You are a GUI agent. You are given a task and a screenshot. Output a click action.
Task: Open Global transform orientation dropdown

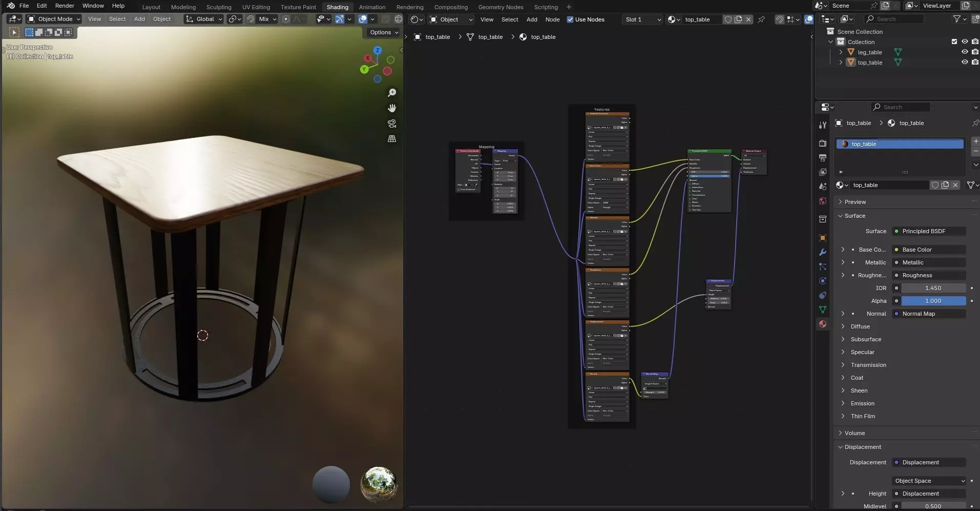[204, 19]
